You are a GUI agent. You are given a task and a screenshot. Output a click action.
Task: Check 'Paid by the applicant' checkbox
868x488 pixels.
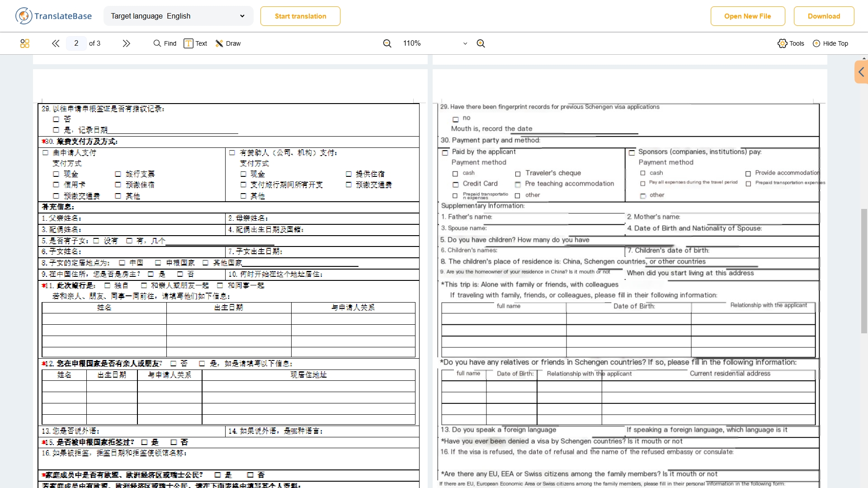[445, 153]
